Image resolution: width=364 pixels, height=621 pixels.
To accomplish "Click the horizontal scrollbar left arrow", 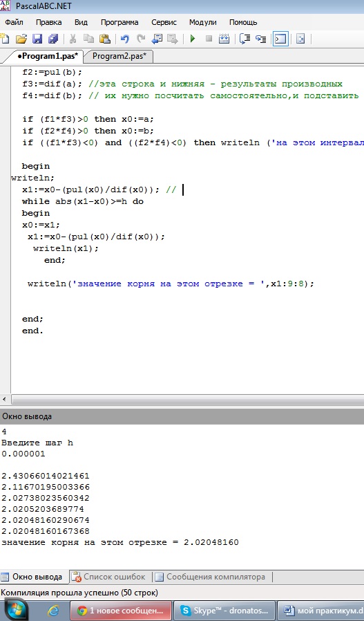I will (x=4, y=399).
